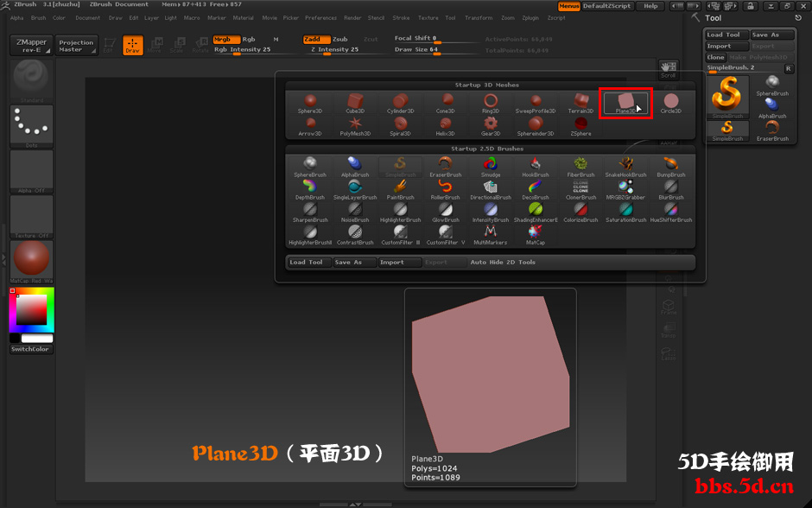
Task: Select the FiberBrush tool
Action: pyautogui.click(x=580, y=168)
